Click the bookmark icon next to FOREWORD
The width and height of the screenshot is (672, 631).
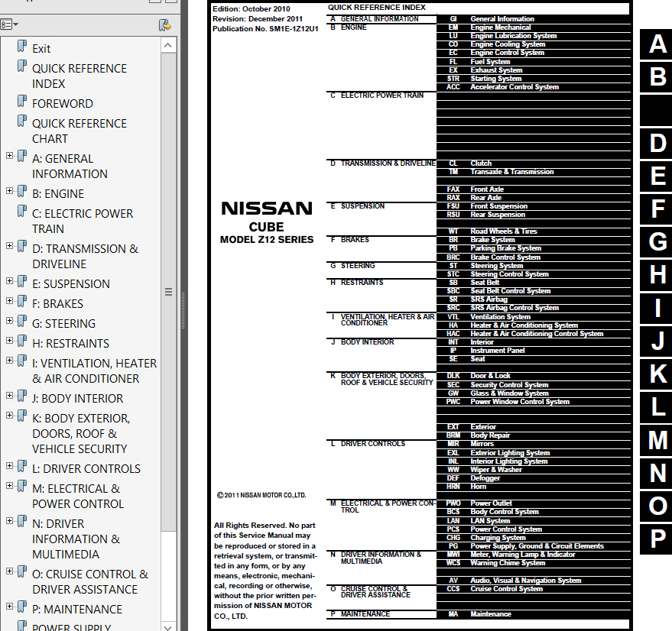click(x=22, y=102)
